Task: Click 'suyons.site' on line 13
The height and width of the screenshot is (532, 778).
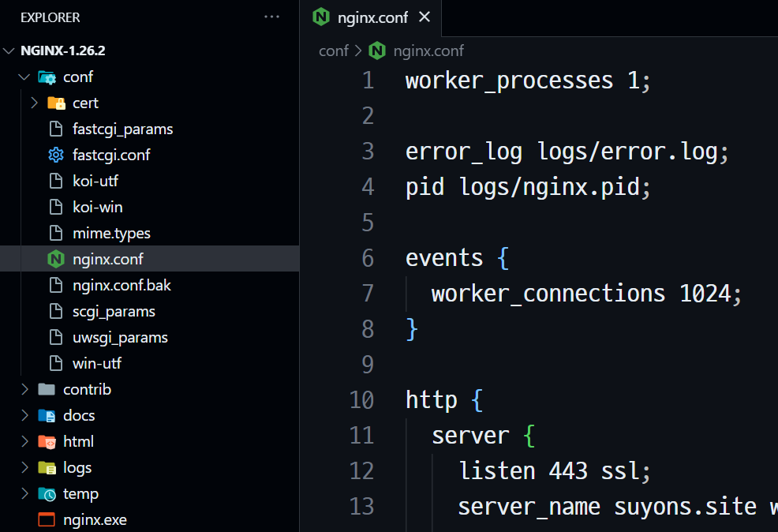Action: (x=685, y=507)
